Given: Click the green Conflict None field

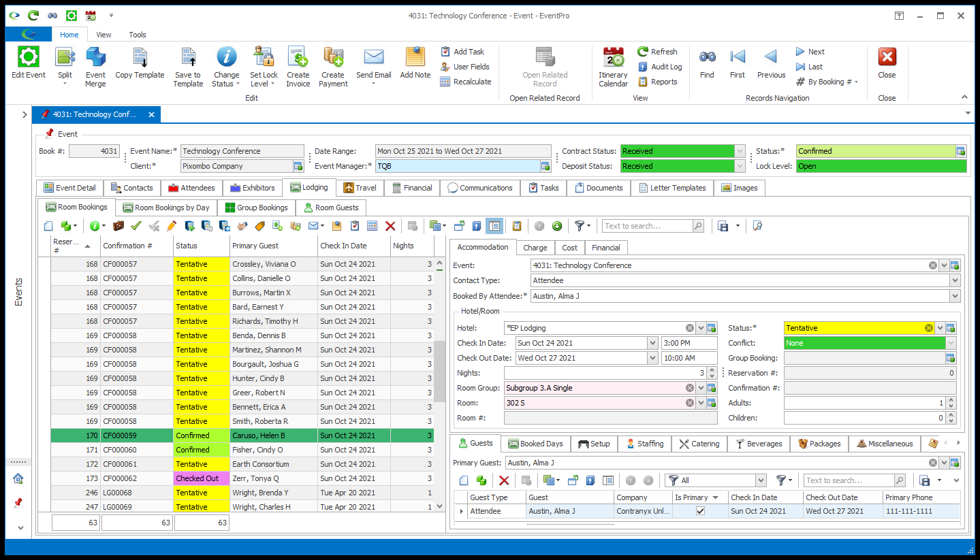Looking at the screenshot, I should [x=865, y=343].
